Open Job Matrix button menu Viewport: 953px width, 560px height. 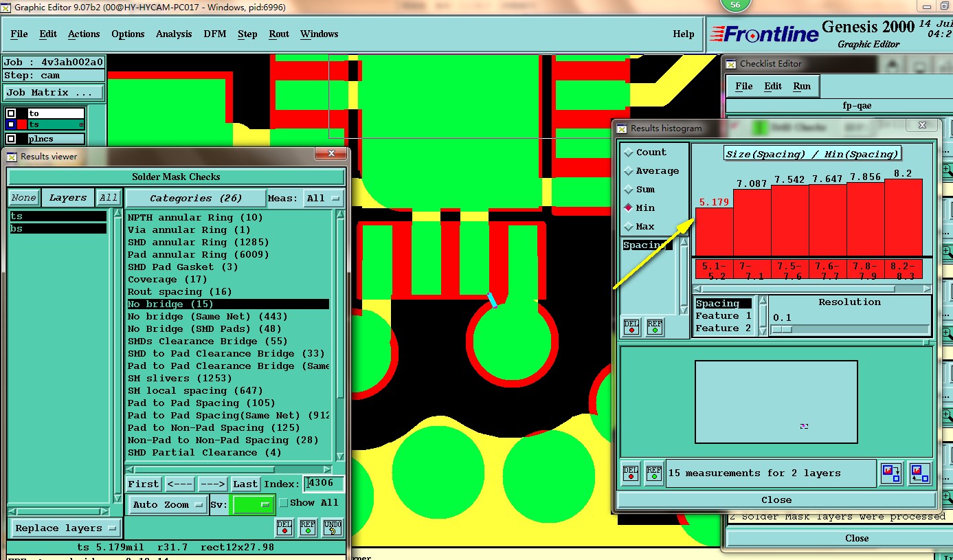click(54, 92)
